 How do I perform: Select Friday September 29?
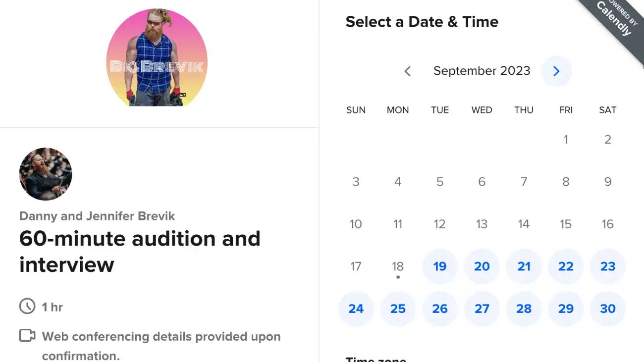point(566,309)
